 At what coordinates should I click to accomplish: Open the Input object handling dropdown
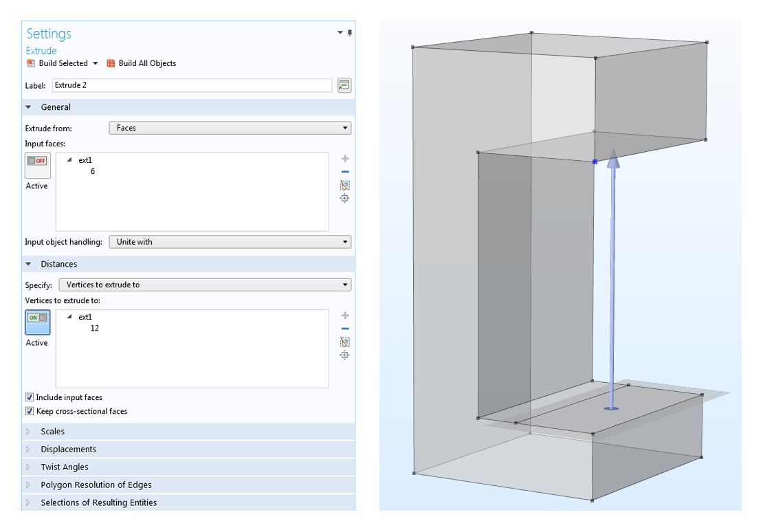(x=230, y=242)
